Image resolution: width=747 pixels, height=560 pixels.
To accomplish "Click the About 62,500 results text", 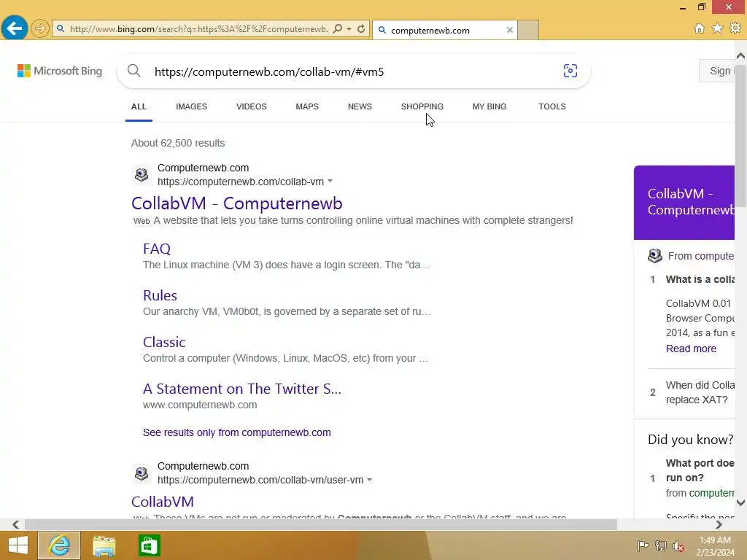I will tap(178, 143).
